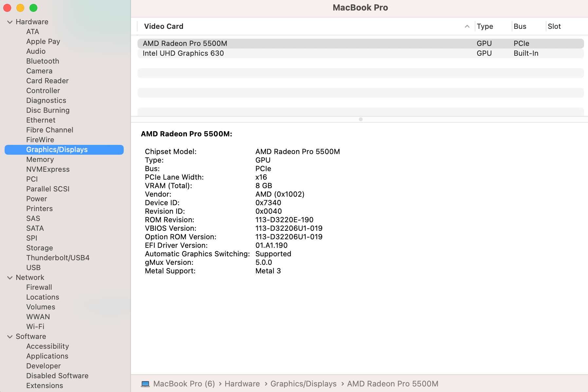
Task: Select Ethernet in sidebar
Action: (41, 120)
